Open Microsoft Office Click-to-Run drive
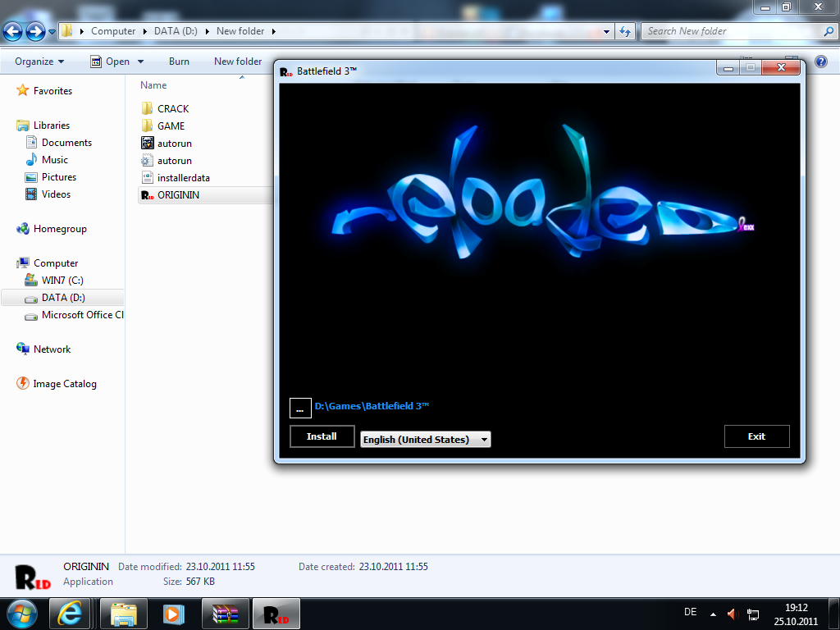Image resolution: width=840 pixels, height=630 pixels. click(83, 314)
